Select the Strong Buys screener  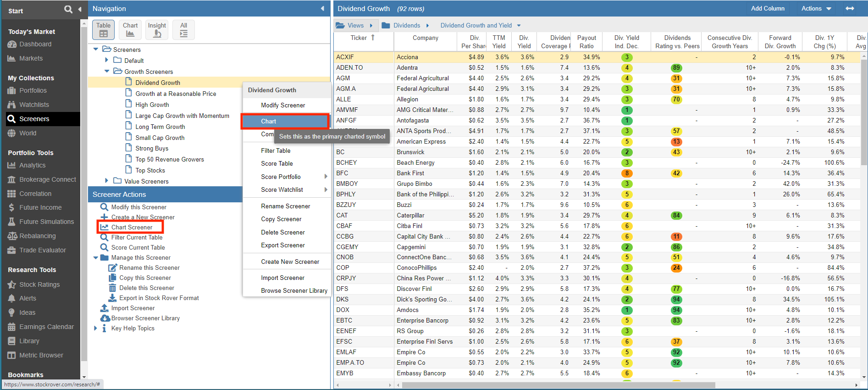pyautogui.click(x=152, y=148)
